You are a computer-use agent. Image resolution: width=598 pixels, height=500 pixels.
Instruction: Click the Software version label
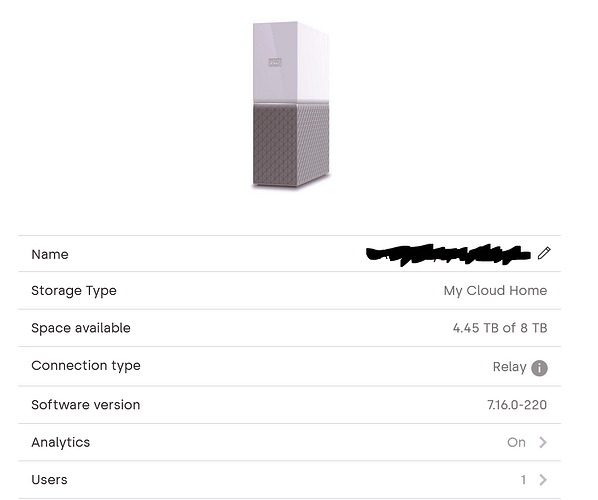(86, 405)
